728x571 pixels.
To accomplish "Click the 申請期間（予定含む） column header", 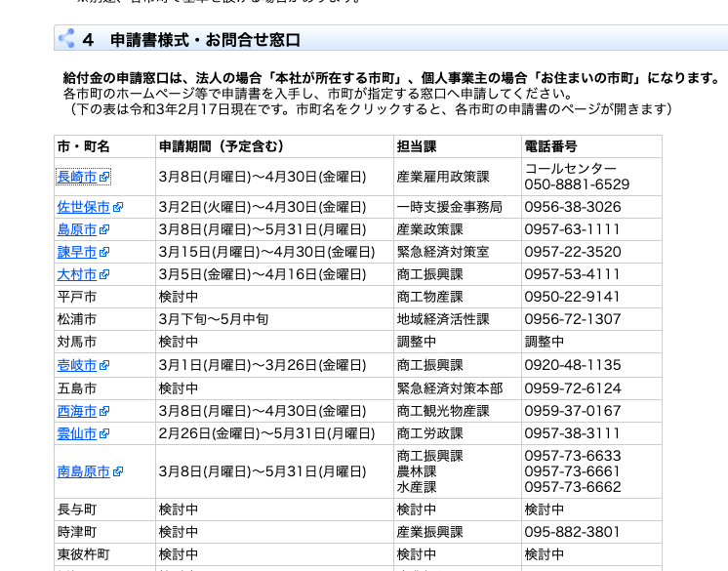I will pos(222,146).
